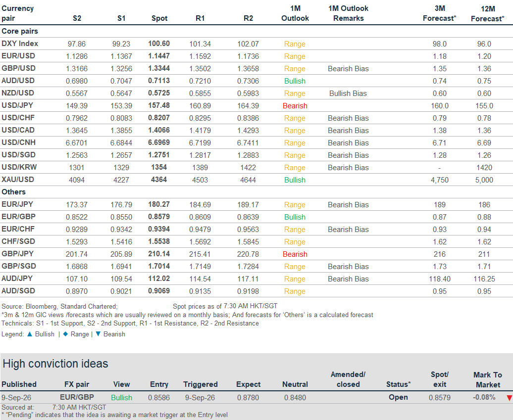Click the XAU/USD Bullish outlook label
Viewport: 513px width, 420px height.
295,180
